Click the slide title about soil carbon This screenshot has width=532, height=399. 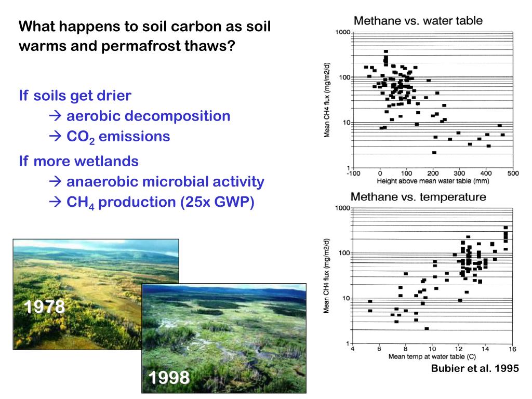pyautogui.click(x=144, y=36)
